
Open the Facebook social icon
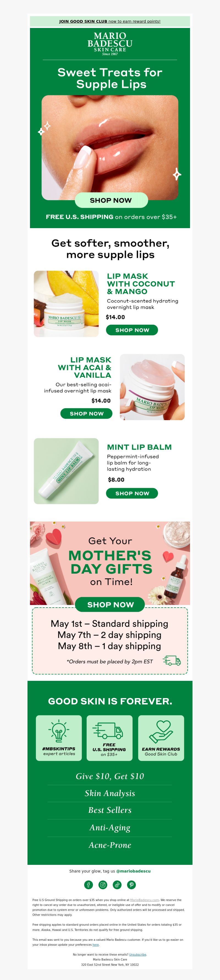click(89, 885)
